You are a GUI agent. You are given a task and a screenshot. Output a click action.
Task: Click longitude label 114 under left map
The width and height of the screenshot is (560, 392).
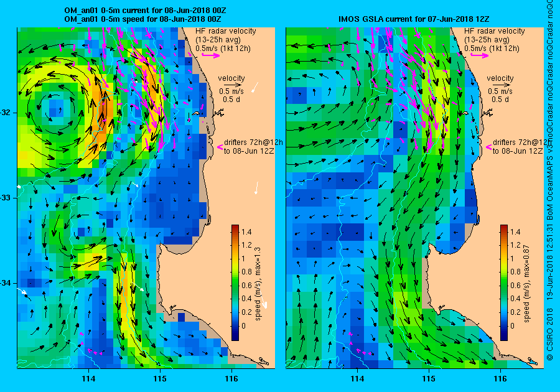88,379
